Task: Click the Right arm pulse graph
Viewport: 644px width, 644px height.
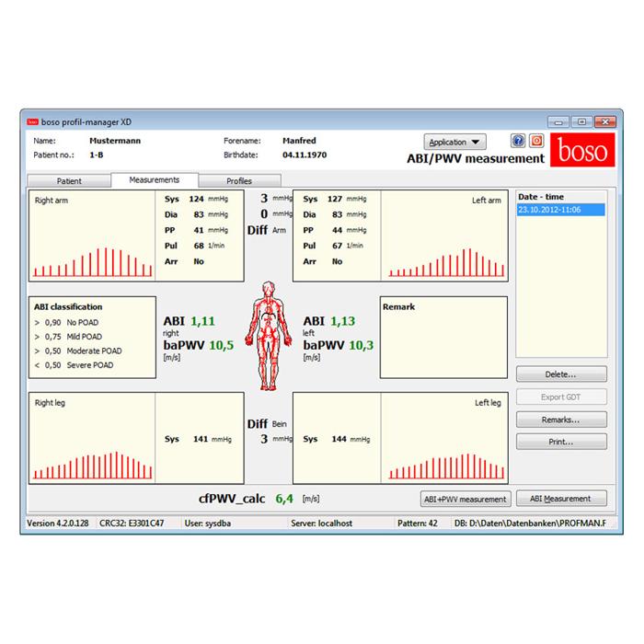Action: (91, 236)
